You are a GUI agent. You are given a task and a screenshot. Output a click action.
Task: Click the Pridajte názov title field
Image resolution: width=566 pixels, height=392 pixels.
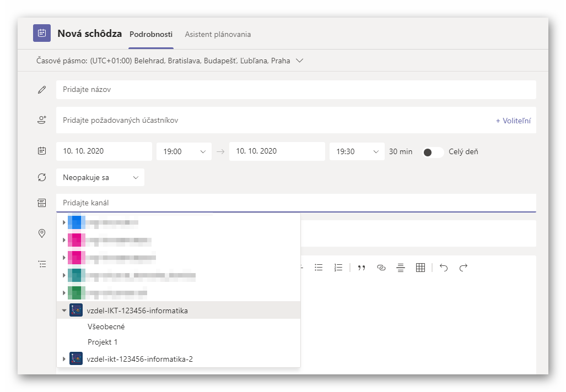click(x=295, y=90)
